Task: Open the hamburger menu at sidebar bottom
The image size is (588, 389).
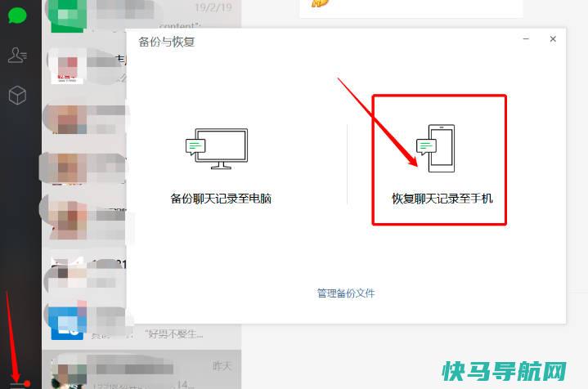Action: (x=18, y=385)
